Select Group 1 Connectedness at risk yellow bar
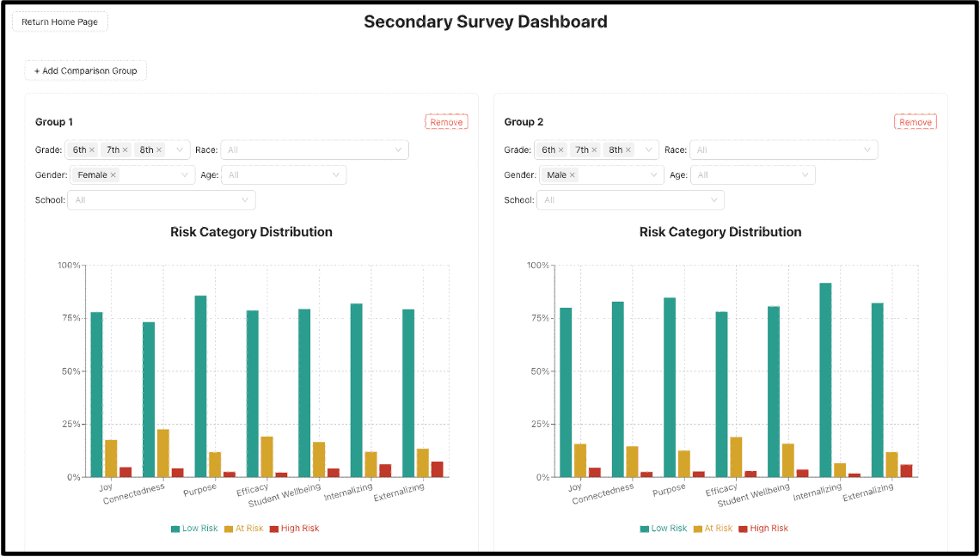 163,453
